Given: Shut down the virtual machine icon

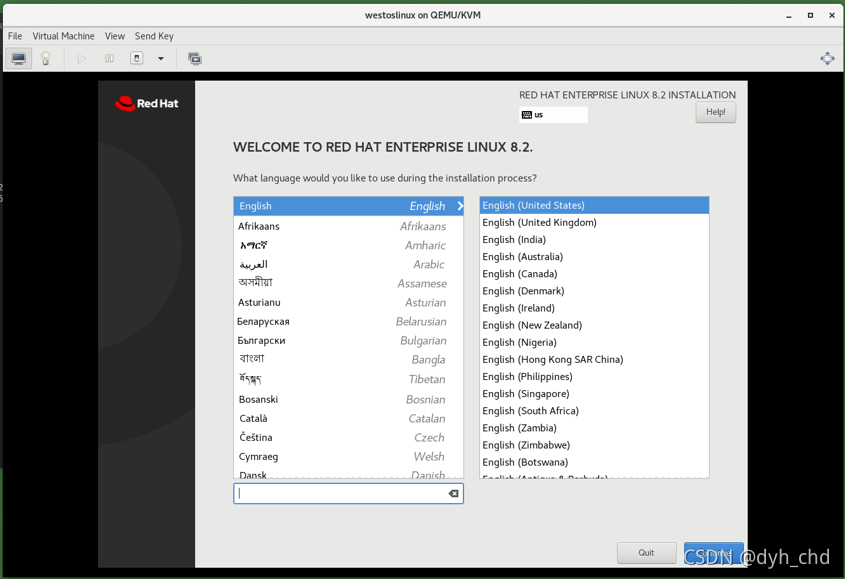Looking at the screenshot, I should [x=137, y=58].
